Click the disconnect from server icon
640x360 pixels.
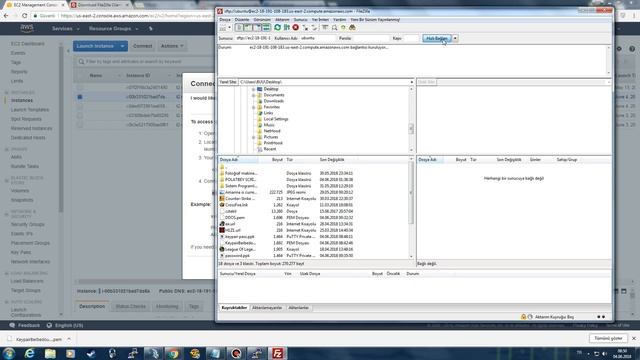tap(305, 28)
